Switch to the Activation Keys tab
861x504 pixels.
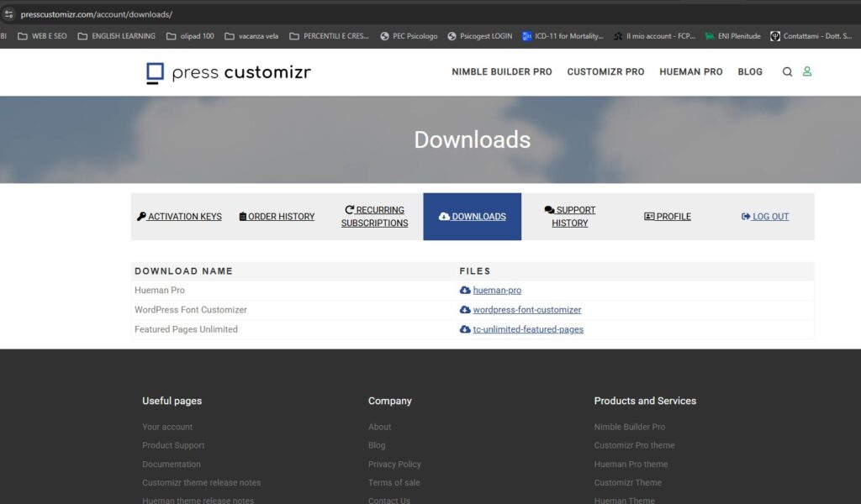[179, 217]
